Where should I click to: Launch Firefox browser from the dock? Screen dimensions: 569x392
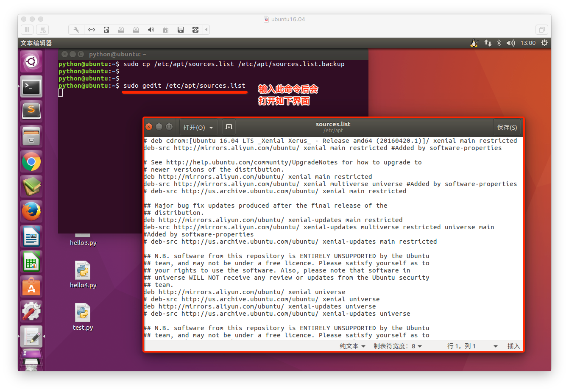(x=31, y=211)
